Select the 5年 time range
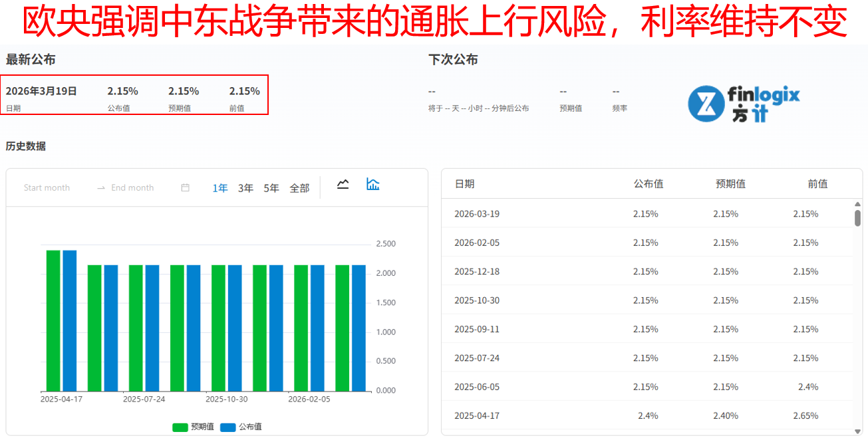 coord(271,188)
